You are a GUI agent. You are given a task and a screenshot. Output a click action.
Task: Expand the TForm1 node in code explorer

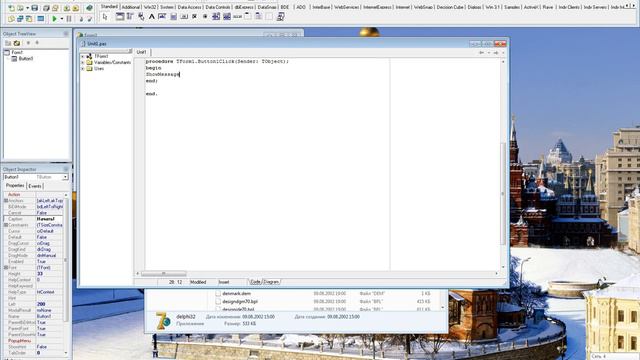point(83,56)
